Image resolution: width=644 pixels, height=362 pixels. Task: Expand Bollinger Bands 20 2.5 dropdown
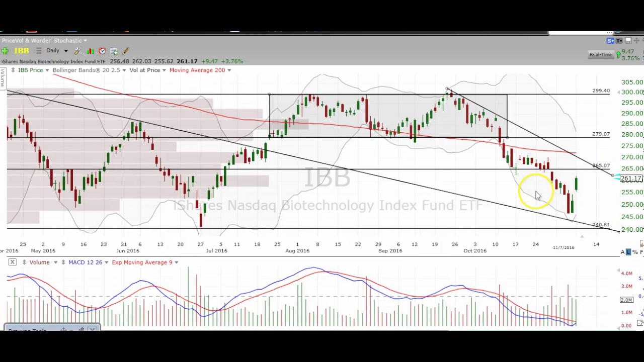[124, 70]
